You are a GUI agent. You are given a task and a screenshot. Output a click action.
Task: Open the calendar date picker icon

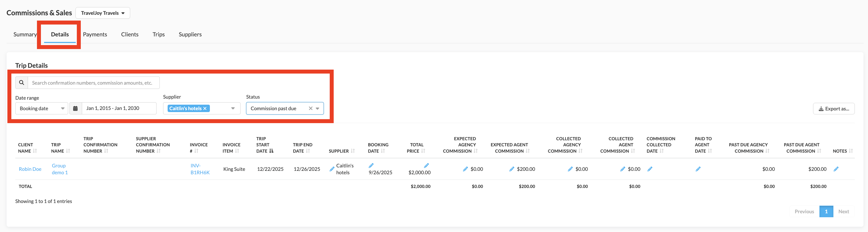click(76, 108)
